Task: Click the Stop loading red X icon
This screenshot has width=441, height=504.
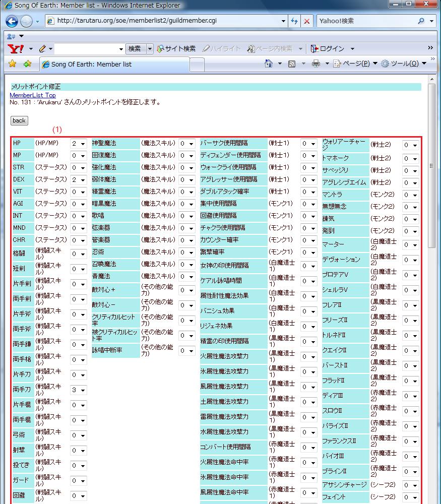Action: (306, 21)
